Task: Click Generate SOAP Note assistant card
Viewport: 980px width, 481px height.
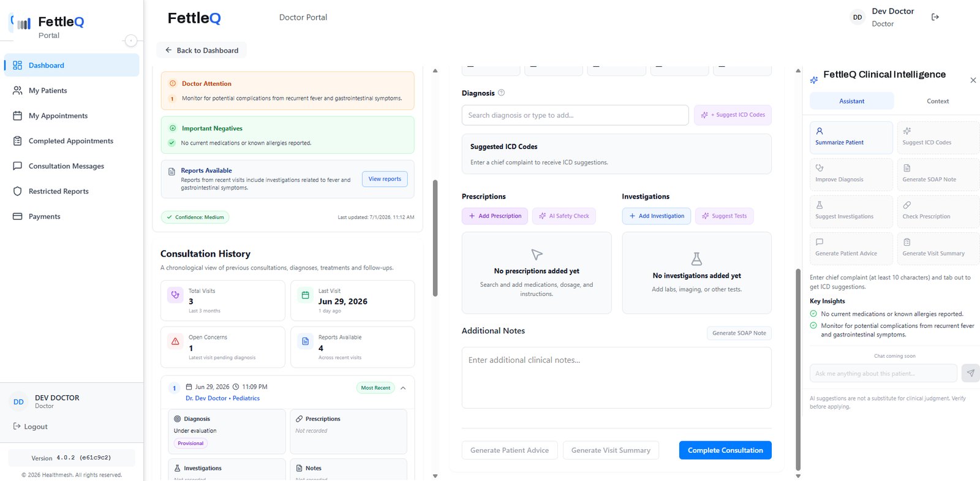Action: pyautogui.click(x=938, y=174)
